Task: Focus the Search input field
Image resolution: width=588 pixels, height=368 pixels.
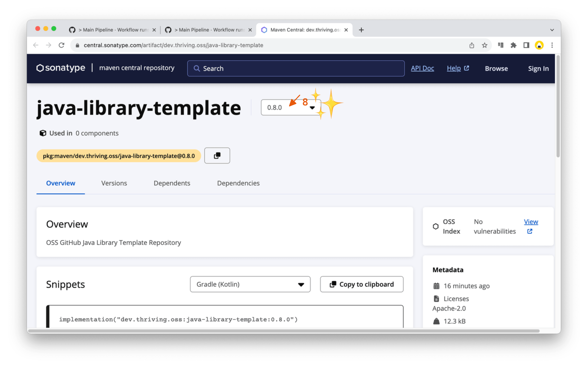Action: pyautogui.click(x=296, y=68)
